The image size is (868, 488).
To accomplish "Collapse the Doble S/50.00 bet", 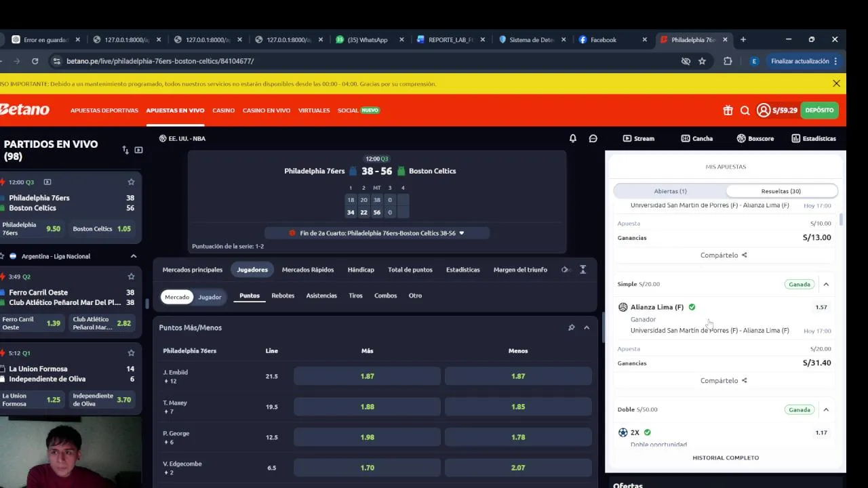I will click(x=826, y=409).
